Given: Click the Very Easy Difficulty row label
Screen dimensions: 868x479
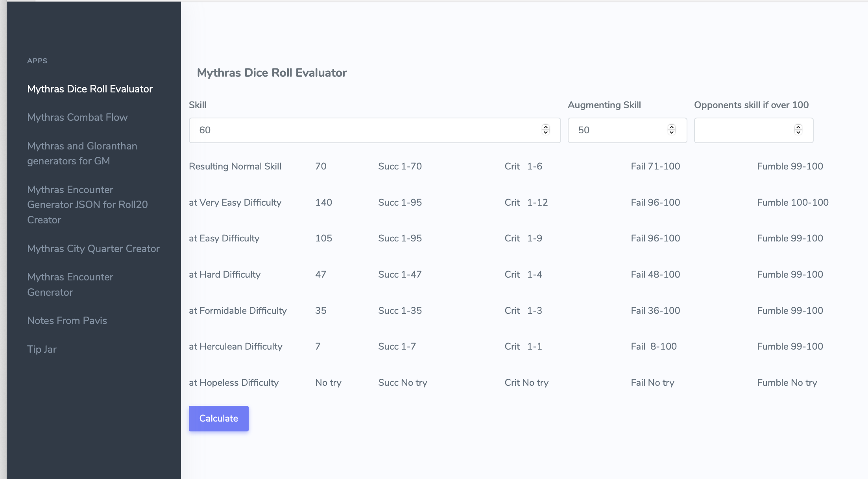Looking at the screenshot, I should 235,203.
